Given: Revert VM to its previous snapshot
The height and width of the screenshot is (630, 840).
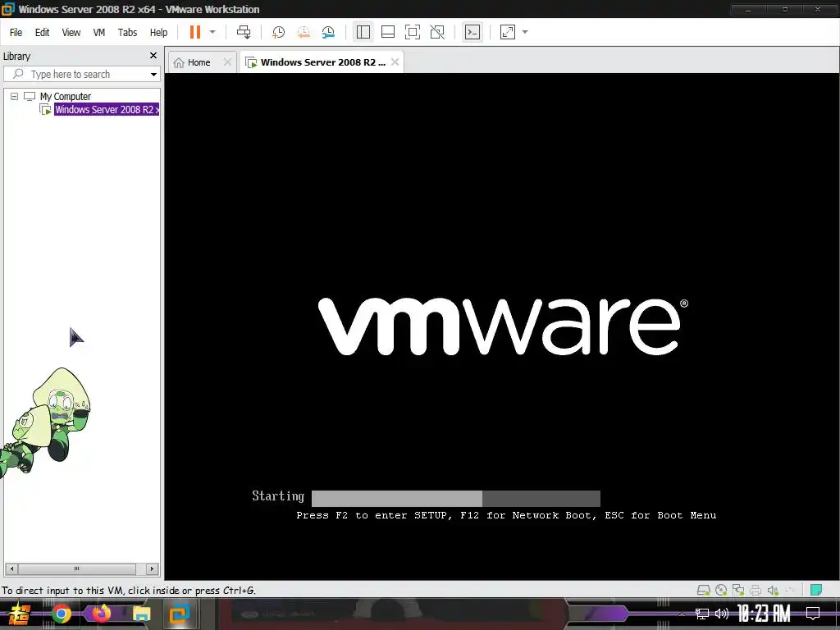Looking at the screenshot, I should coord(304,32).
